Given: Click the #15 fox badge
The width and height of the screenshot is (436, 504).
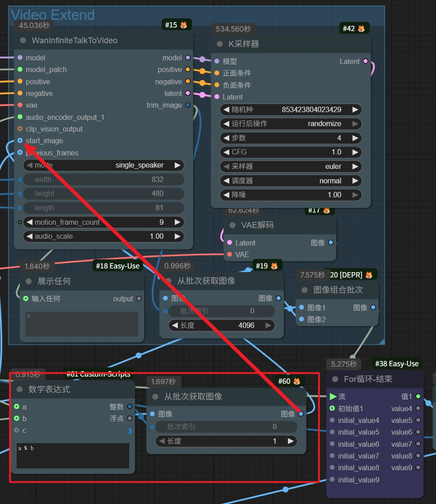Looking at the screenshot, I should coord(177,25).
